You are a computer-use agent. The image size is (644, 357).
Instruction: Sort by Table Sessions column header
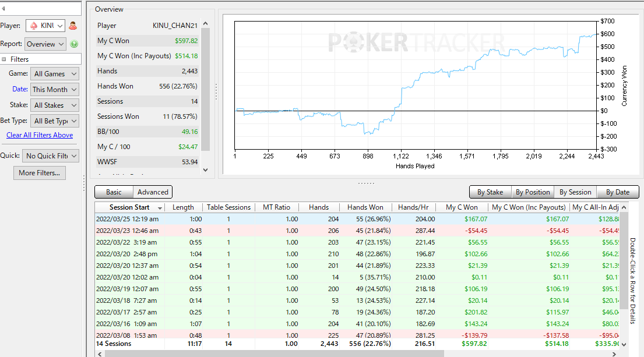pyautogui.click(x=229, y=207)
